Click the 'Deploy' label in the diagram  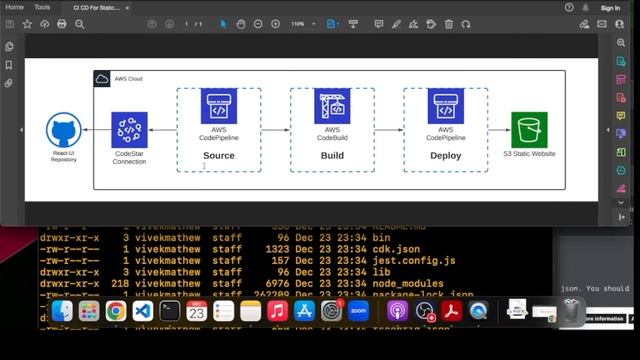[446, 156]
